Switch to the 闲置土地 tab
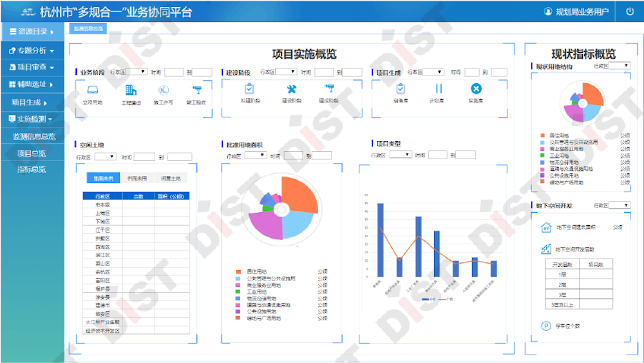 [171, 178]
